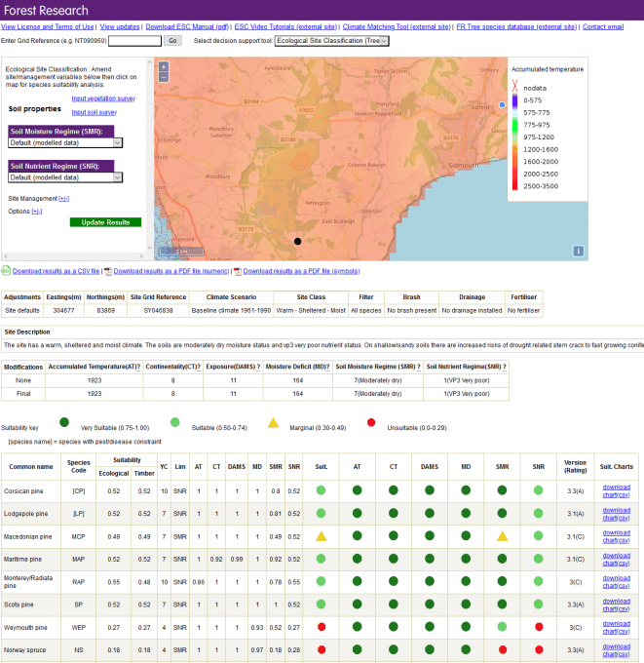Open the View updates link
The image size is (644, 663).
click(120, 26)
